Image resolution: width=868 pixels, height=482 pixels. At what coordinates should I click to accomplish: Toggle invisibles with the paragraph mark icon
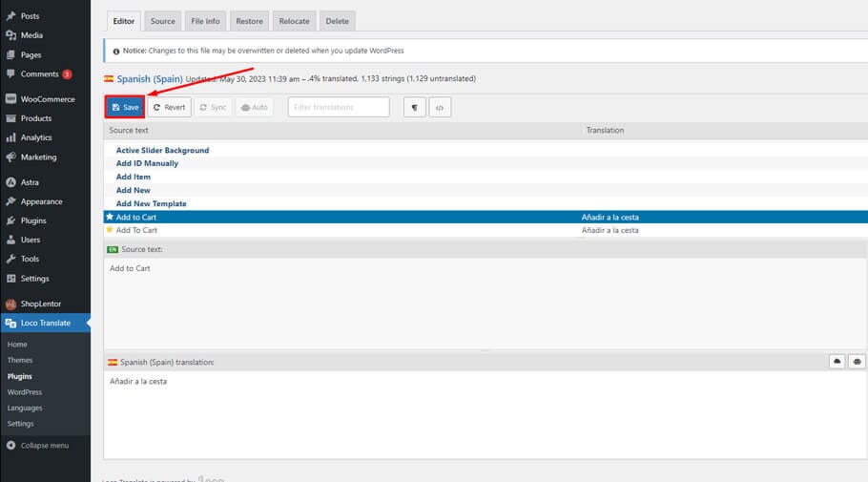point(415,107)
